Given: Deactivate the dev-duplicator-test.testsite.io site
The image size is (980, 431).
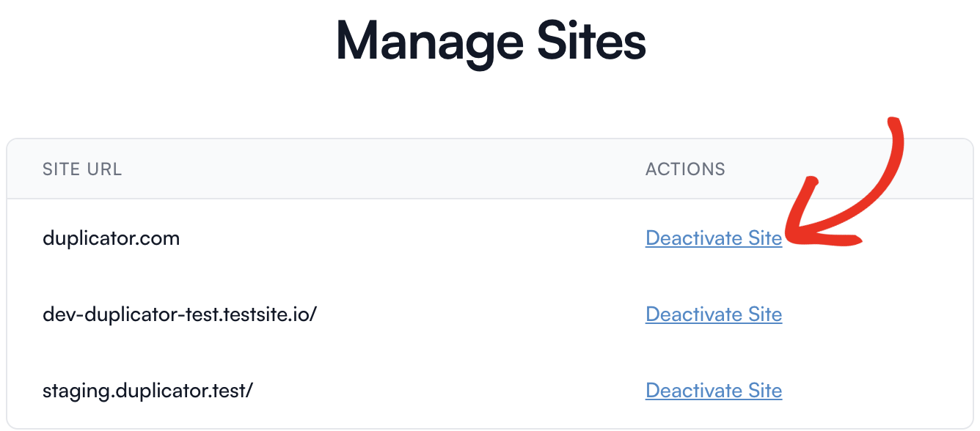Looking at the screenshot, I should click(714, 314).
